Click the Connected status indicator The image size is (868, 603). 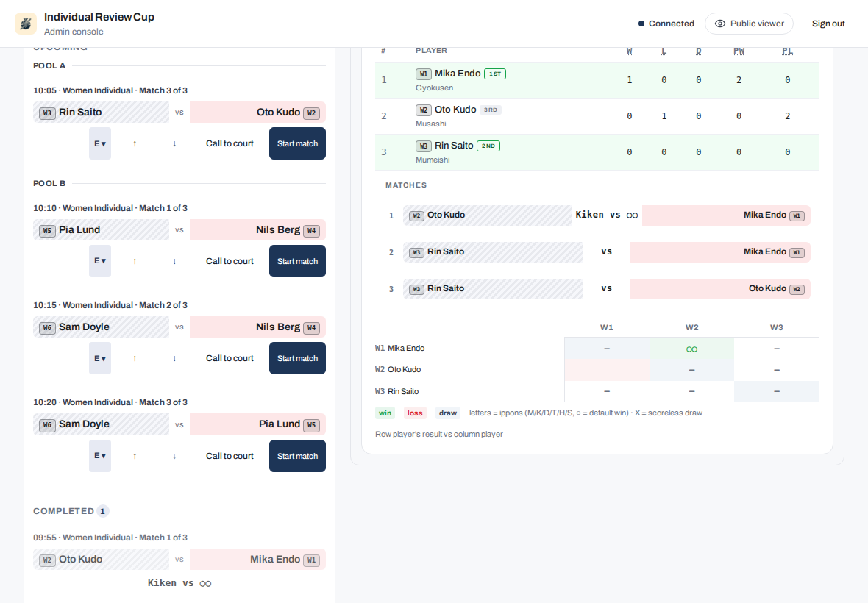[666, 24]
